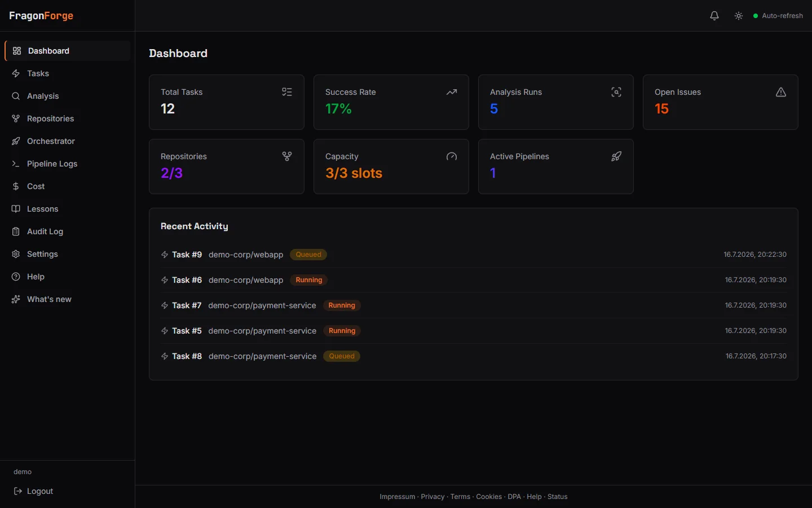This screenshot has width=812, height=508.
Task: Click the Success Rate value 17%
Action: pos(338,109)
